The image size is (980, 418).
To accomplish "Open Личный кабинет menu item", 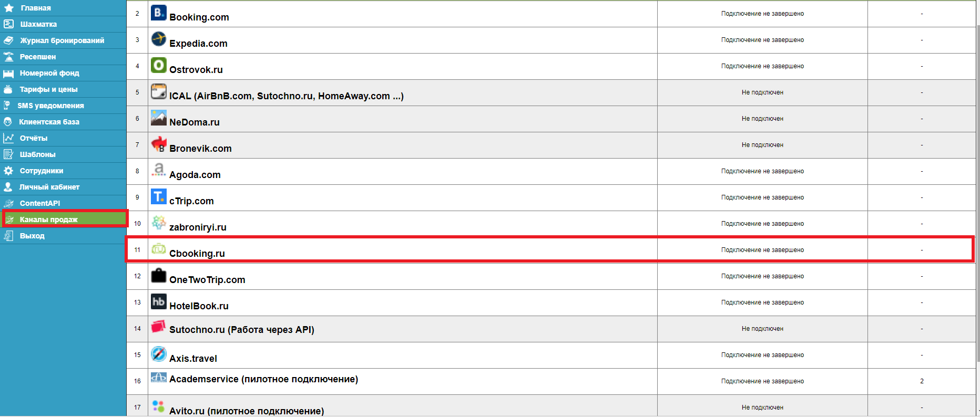I will (x=49, y=187).
